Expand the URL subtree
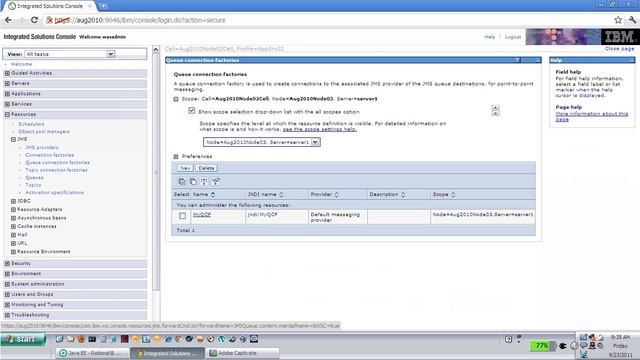Viewport: 640px width, 360px height. pyautogui.click(x=13, y=243)
